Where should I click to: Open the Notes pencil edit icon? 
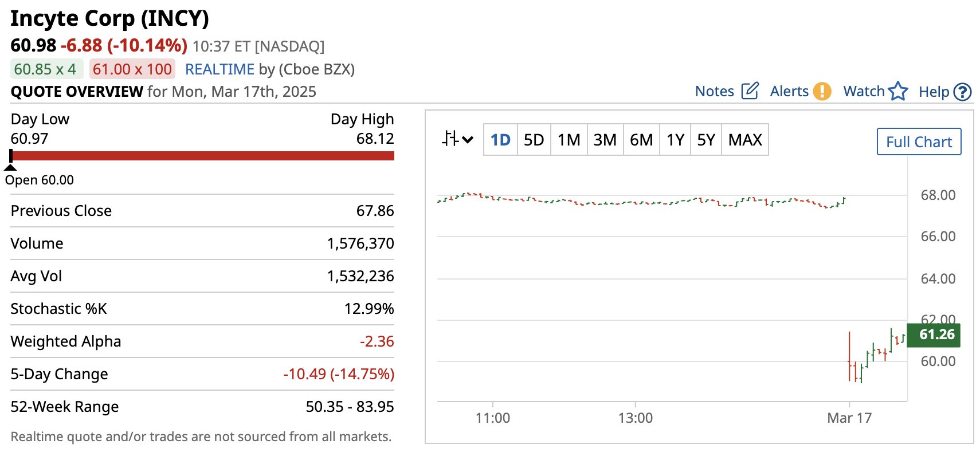(750, 91)
